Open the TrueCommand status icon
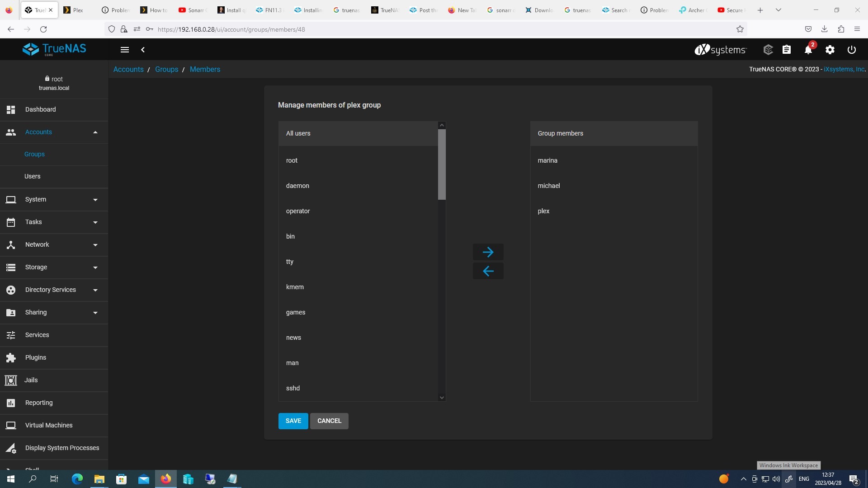The height and width of the screenshot is (488, 868). tap(768, 50)
